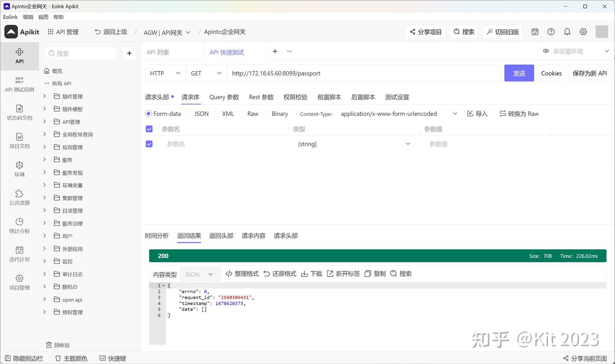Open the 统计分析 sidebar icon
The width and height of the screenshot is (615, 364).
19,226
